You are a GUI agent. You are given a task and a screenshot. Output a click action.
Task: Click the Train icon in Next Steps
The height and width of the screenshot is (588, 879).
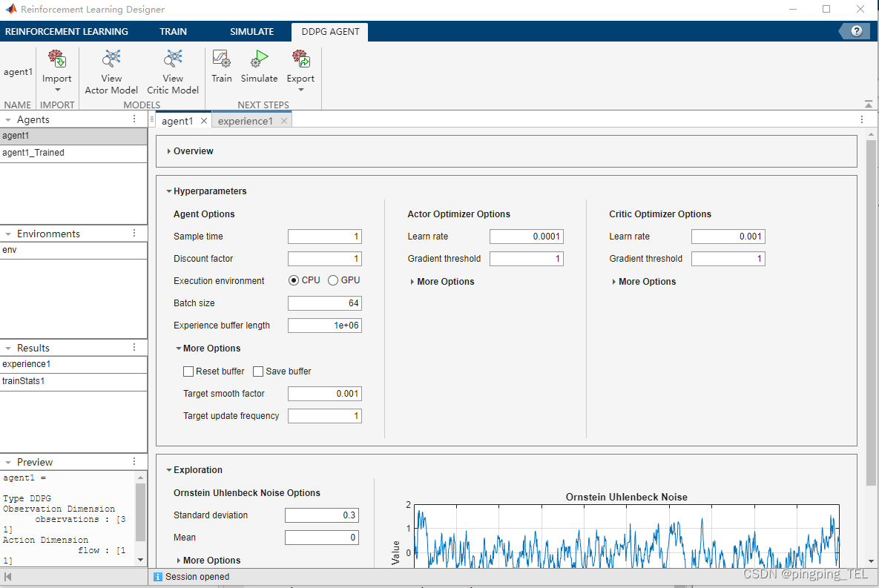[x=222, y=59]
